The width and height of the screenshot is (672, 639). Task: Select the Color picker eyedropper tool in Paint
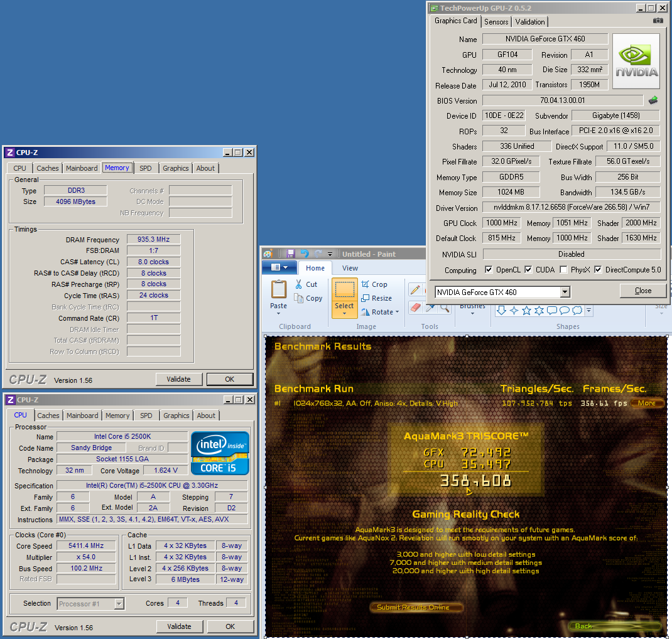[x=431, y=308]
